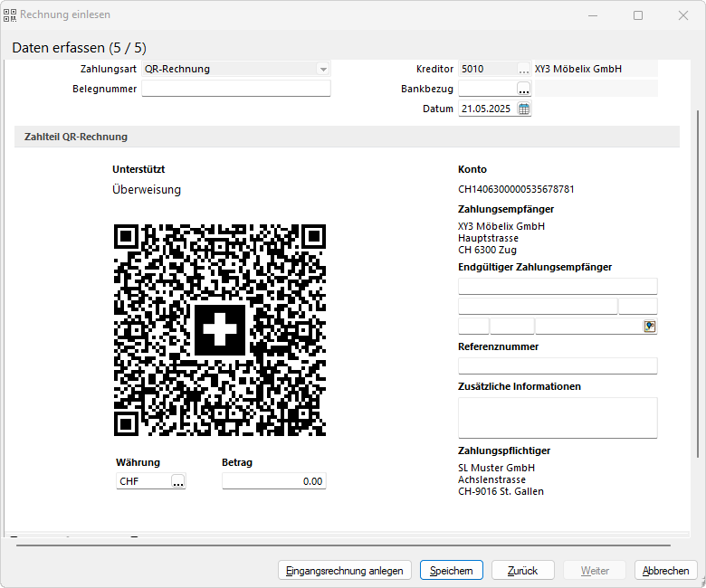Click the SL Muster GmbH payer text
Screen dimensions: 706x588
pyautogui.click(x=496, y=468)
